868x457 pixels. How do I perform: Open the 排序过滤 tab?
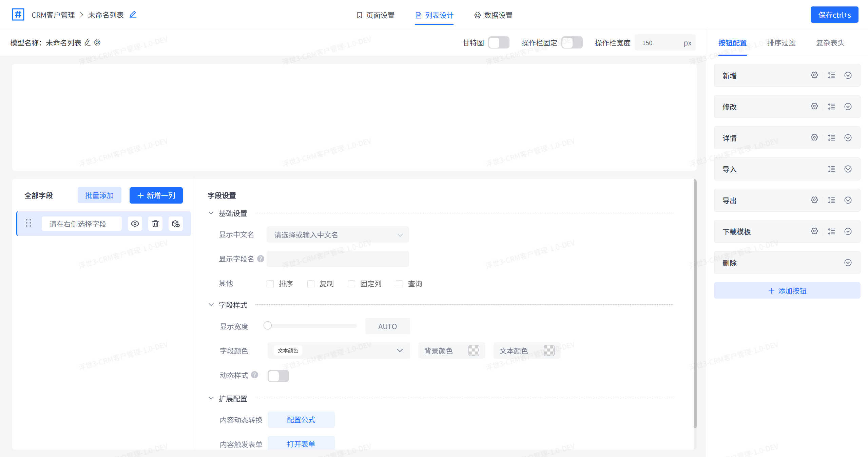click(x=781, y=43)
